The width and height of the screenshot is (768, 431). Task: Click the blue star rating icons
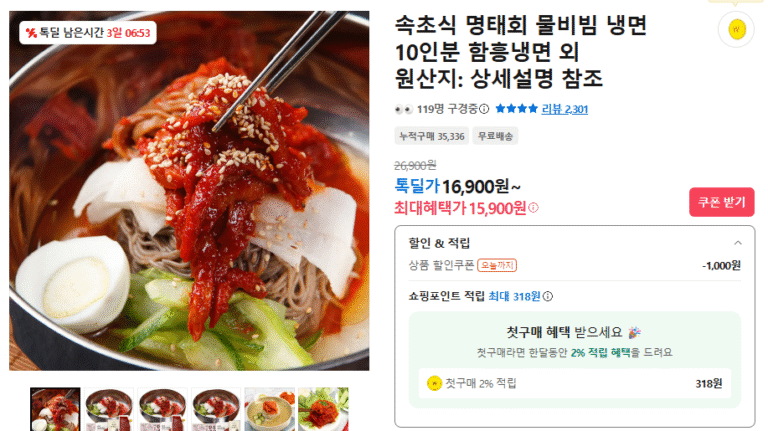click(516, 109)
